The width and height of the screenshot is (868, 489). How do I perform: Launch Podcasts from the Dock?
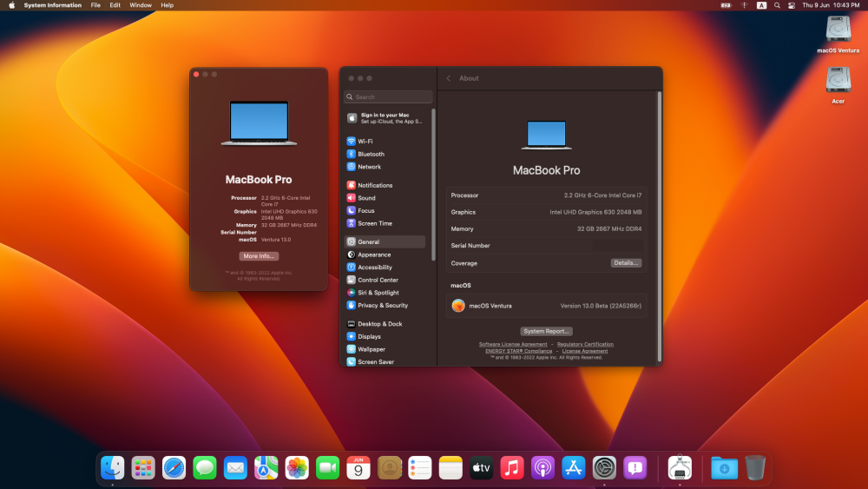542,468
